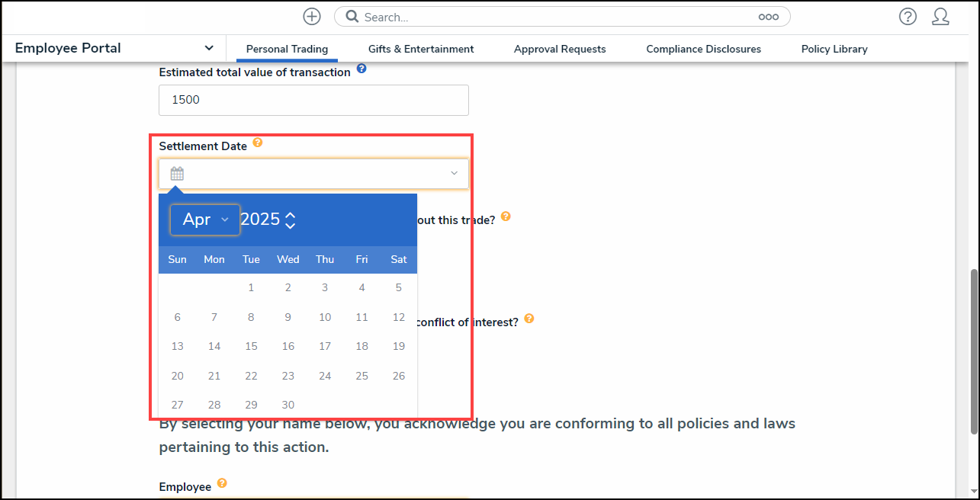Switch to Gifts & Entertainment tab

[x=421, y=49]
